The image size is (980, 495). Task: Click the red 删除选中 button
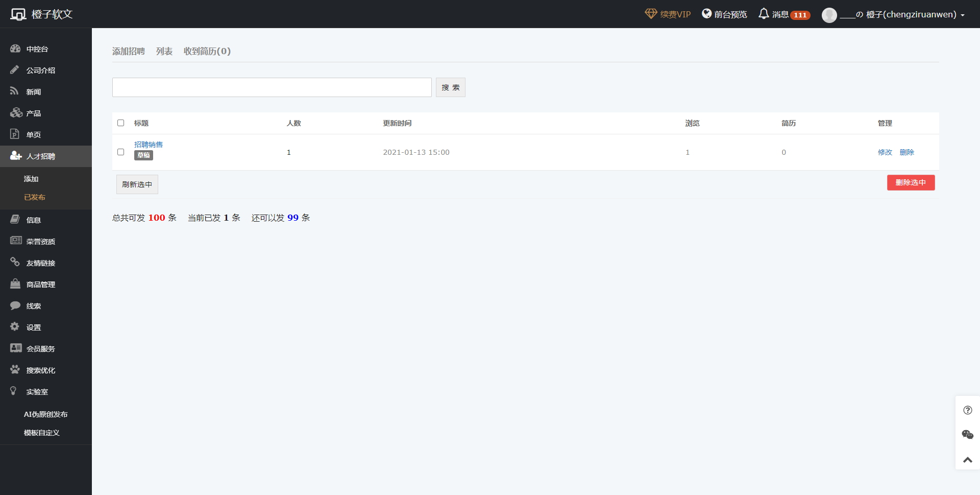[x=911, y=183]
